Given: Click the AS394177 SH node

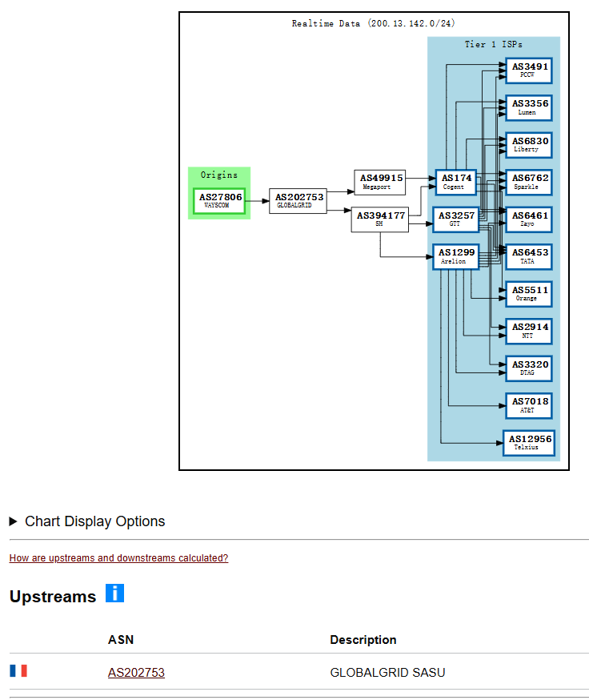Looking at the screenshot, I should point(379,219).
